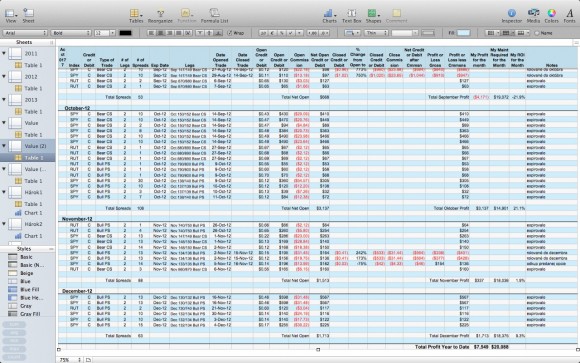Center text in format bar

(161, 33)
